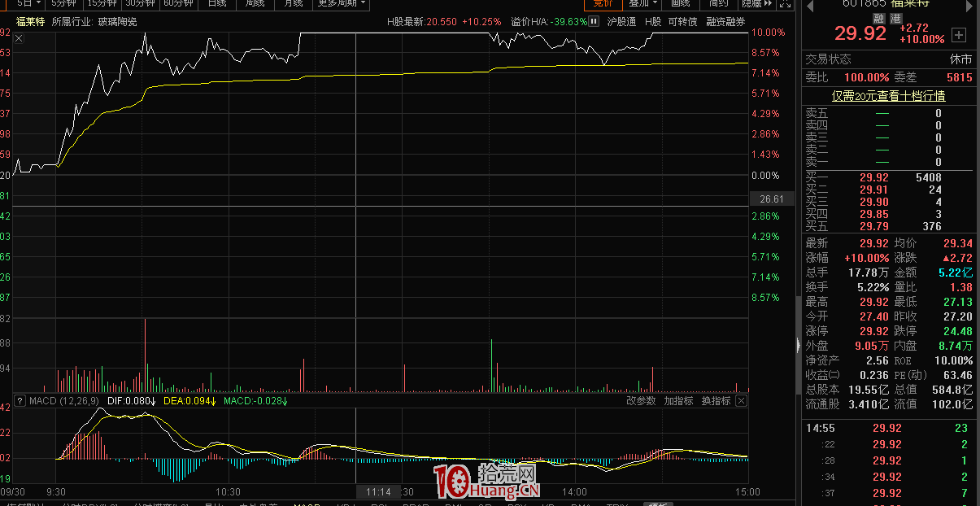The height and width of the screenshot is (506, 980).
Task: Switch to 5分钟 chart tab
Action: [x=63, y=3]
